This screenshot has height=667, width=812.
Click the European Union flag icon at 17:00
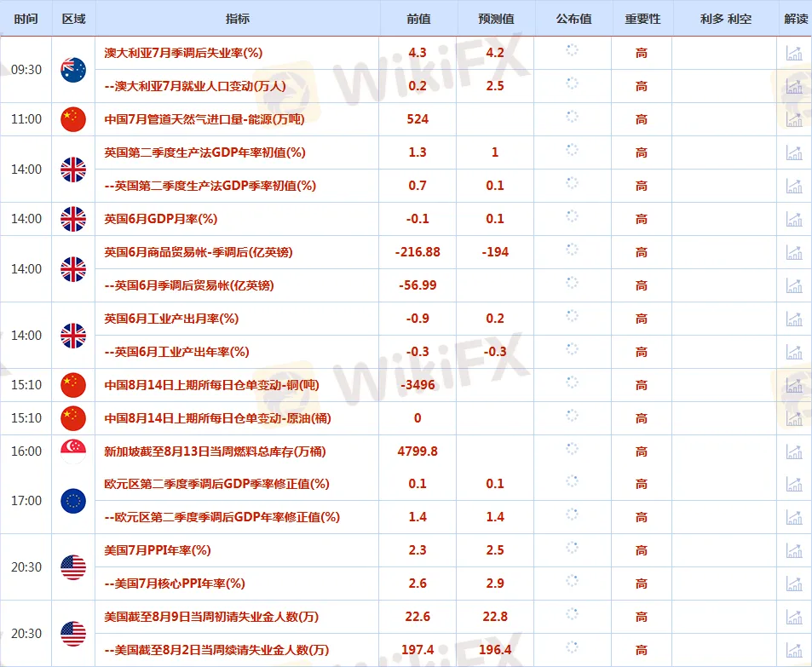pyautogui.click(x=73, y=500)
